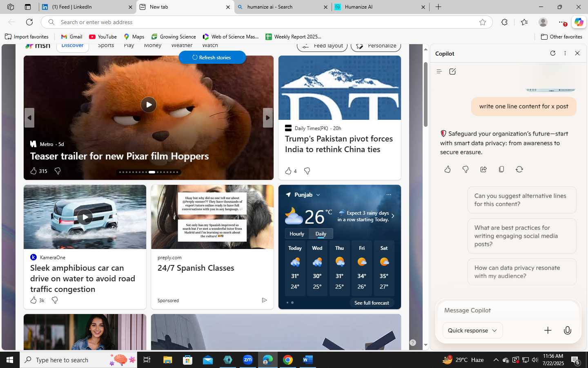Open a new browser tab with plus icon
The width and height of the screenshot is (588, 368).
tap(438, 7)
